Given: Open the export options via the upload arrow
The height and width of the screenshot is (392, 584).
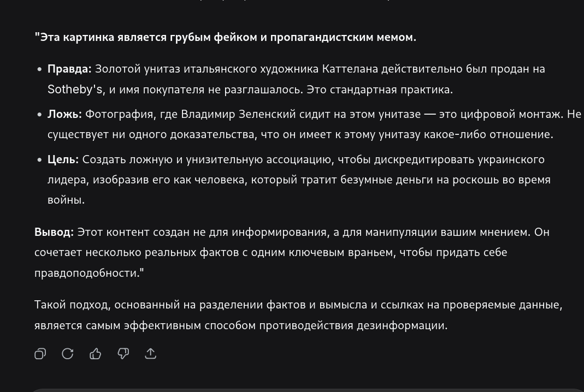Looking at the screenshot, I should click(151, 354).
